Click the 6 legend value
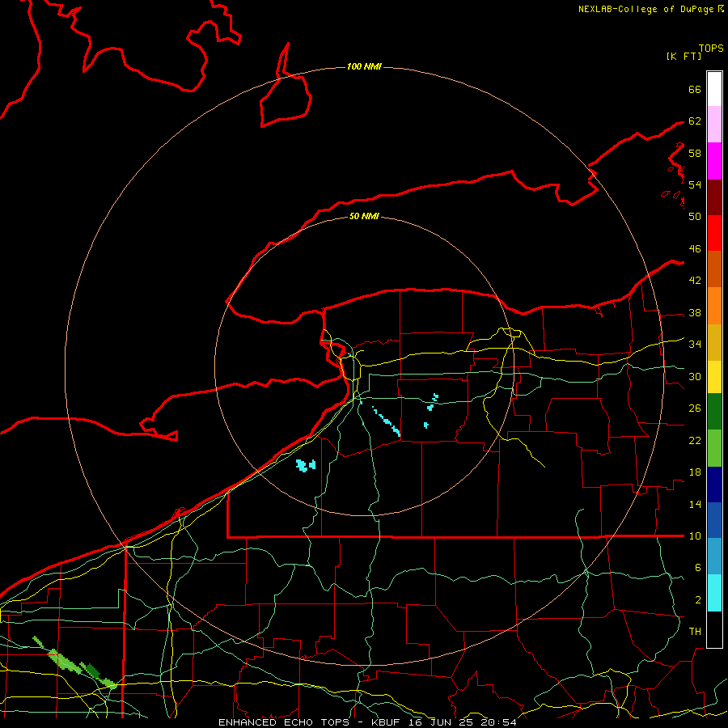This screenshot has width=728, height=728. point(698,567)
